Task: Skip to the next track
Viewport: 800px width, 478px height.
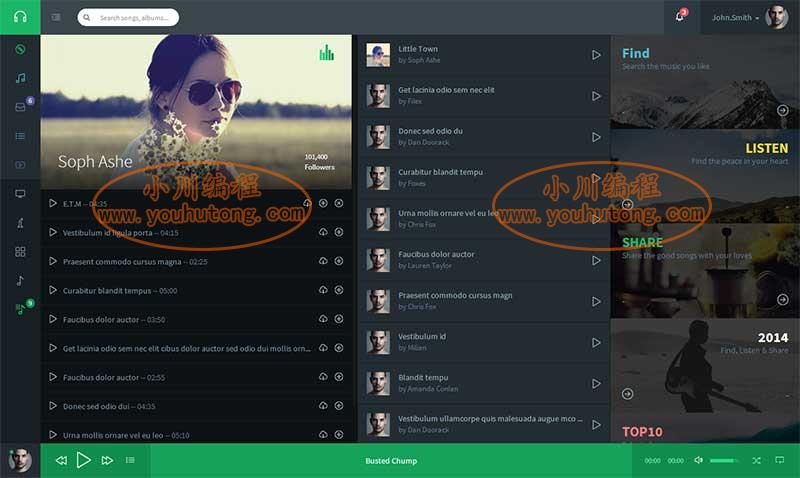Action: click(107, 460)
